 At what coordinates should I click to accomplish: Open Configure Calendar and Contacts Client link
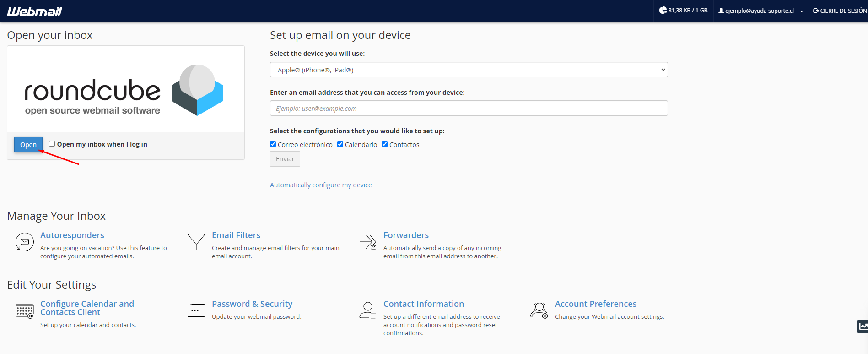click(x=87, y=308)
